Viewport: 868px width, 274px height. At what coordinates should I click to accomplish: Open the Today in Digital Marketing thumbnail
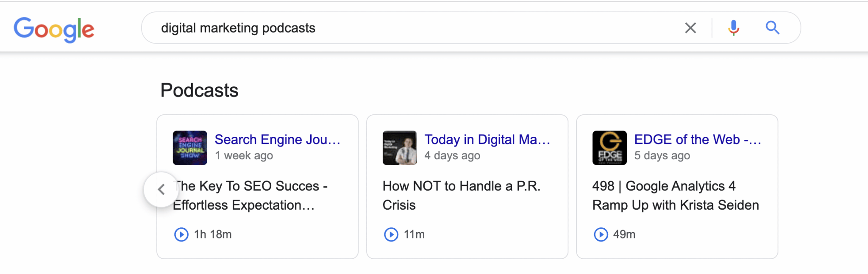(x=400, y=148)
